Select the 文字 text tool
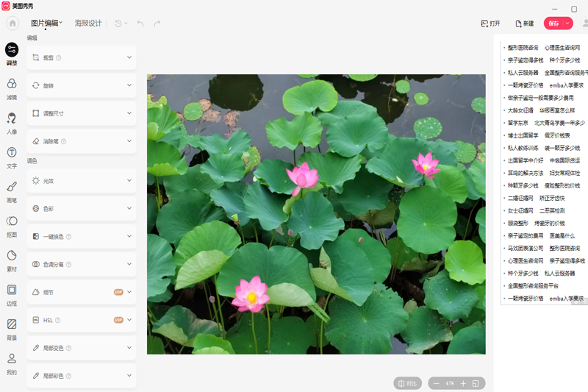Image resolution: width=588 pixels, height=392 pixels. [x=12, y=157]
